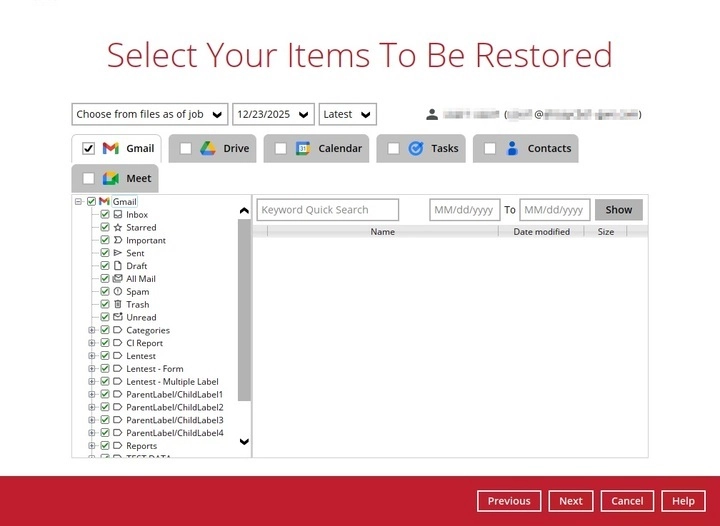Click the user account silhouette icon
Screen dimensions: 720x526
tap(432, 114)
